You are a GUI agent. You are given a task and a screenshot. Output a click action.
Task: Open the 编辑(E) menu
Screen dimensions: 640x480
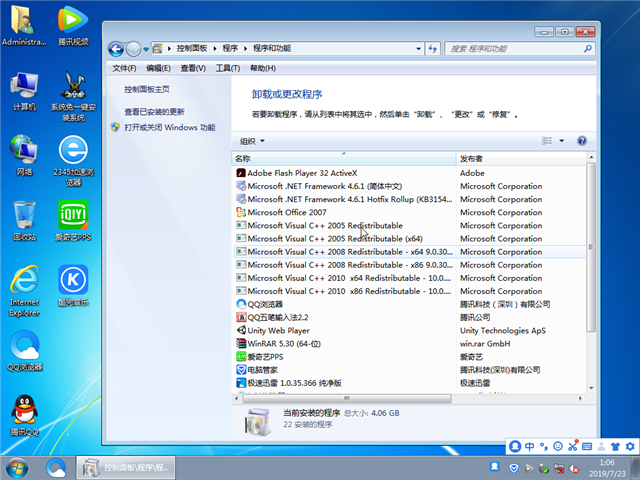coord(158,68)
